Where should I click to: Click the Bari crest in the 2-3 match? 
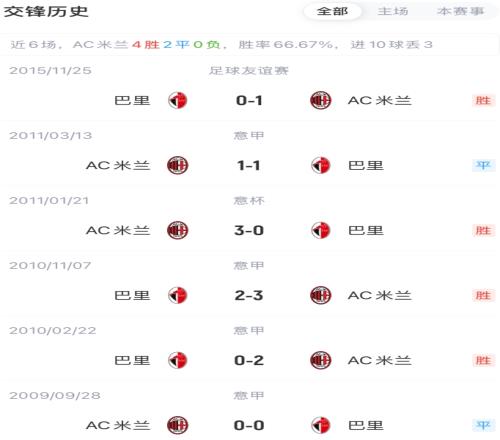click(178, 295)
